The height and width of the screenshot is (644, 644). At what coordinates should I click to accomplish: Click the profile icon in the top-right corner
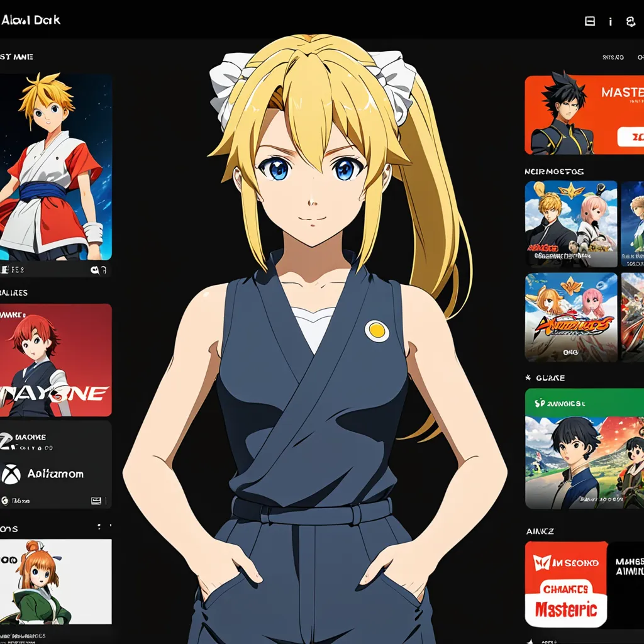coord(633,21)
